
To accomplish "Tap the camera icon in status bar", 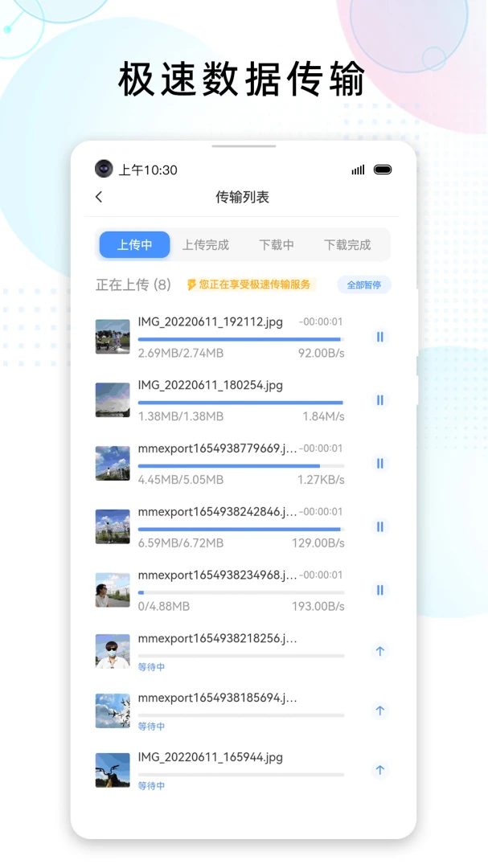I will [x=104, y=169].
